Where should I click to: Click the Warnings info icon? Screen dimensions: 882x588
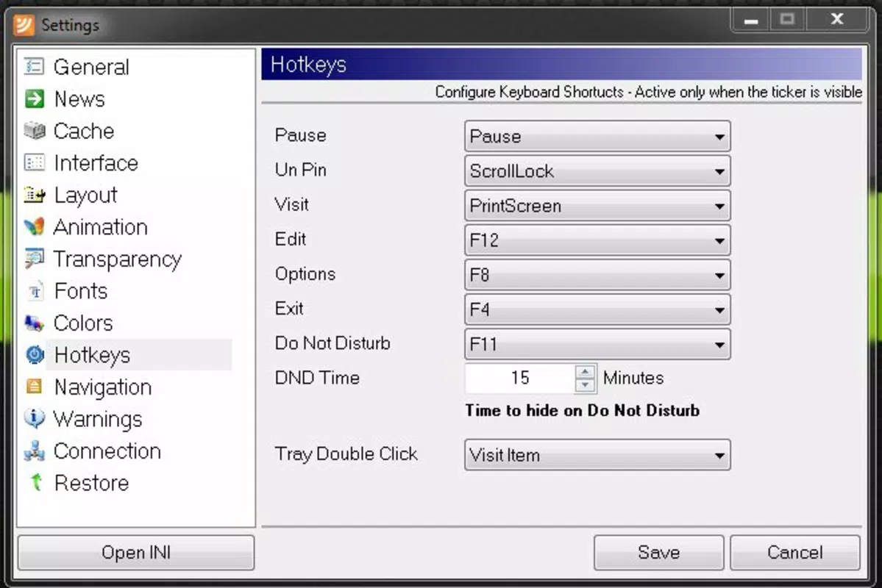click(35, 418)
